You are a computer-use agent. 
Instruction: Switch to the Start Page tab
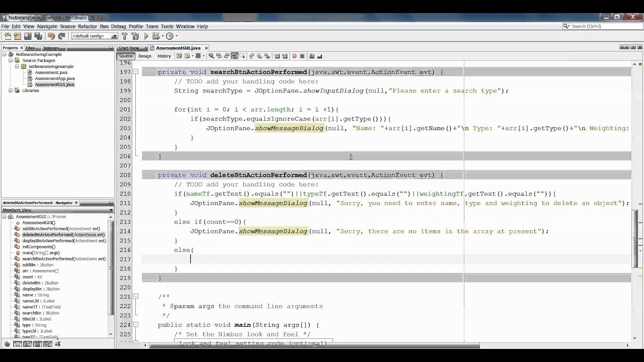[x=129, y=48]
